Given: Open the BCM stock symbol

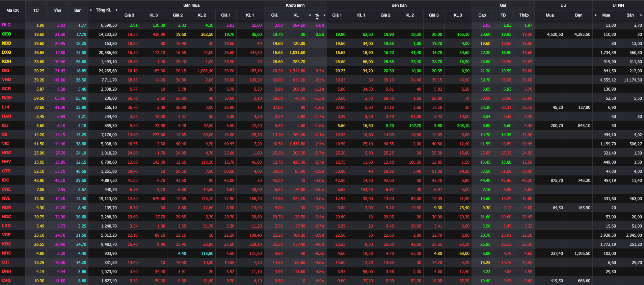Looking at the screenshot, I should tap(7, 98).
